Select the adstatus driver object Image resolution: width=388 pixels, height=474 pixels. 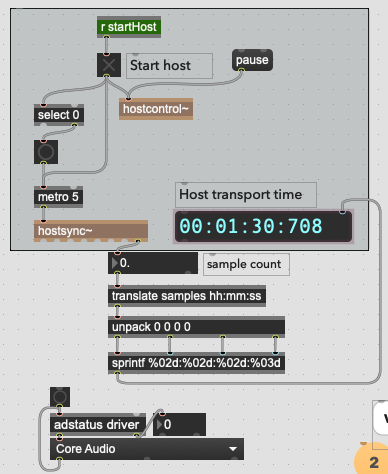pyautogui.click(x=98, y=424)
